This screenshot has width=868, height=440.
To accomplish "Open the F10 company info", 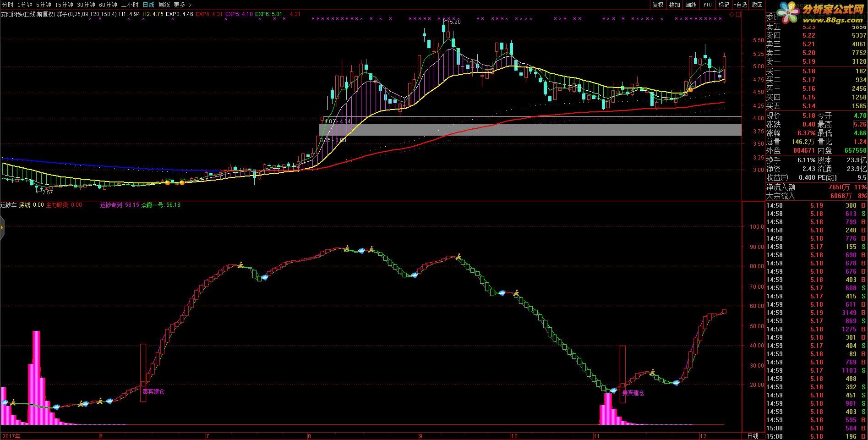I will [707, 5].
